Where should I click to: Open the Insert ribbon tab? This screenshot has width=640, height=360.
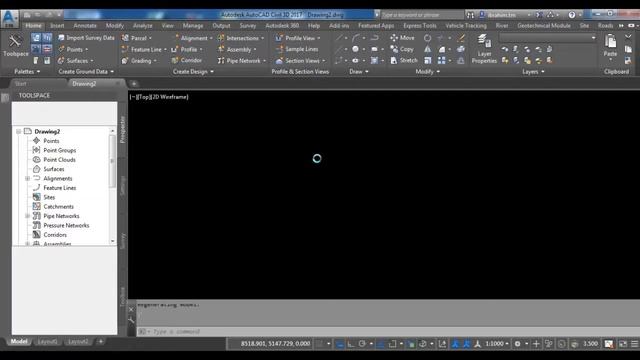(57, 25)
